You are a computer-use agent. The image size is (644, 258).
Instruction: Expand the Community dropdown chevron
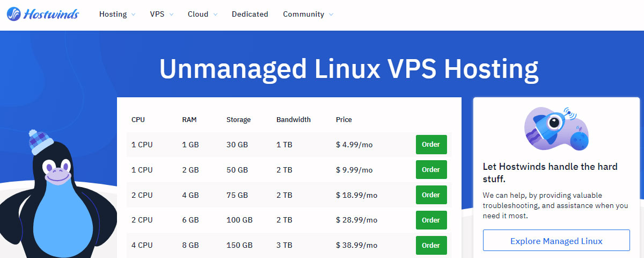331,15
